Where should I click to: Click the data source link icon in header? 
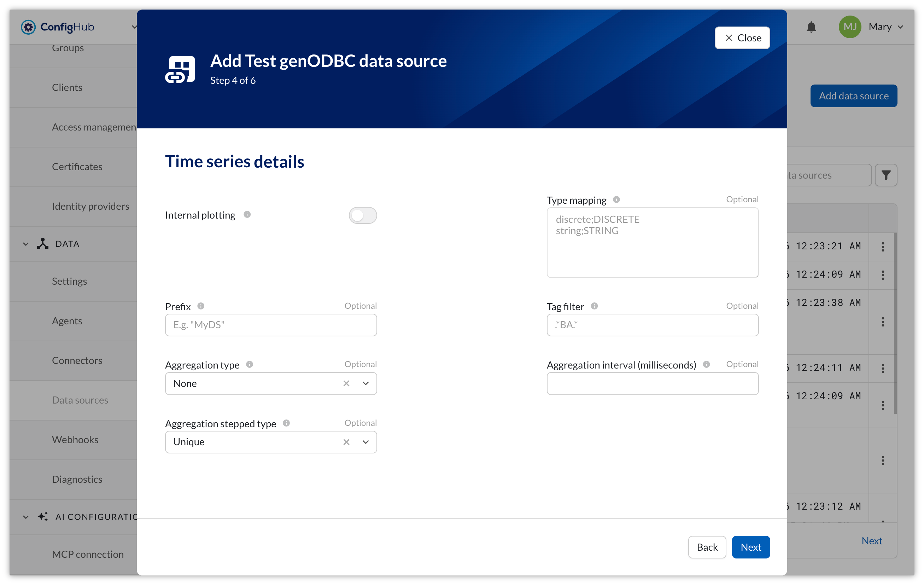click(x=180, y=69)
